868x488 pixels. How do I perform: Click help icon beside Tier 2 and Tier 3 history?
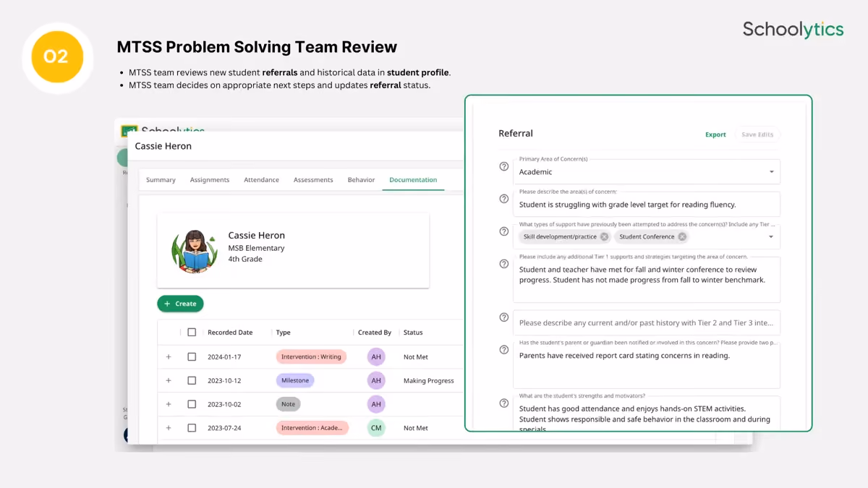click(x=504, y=317)
